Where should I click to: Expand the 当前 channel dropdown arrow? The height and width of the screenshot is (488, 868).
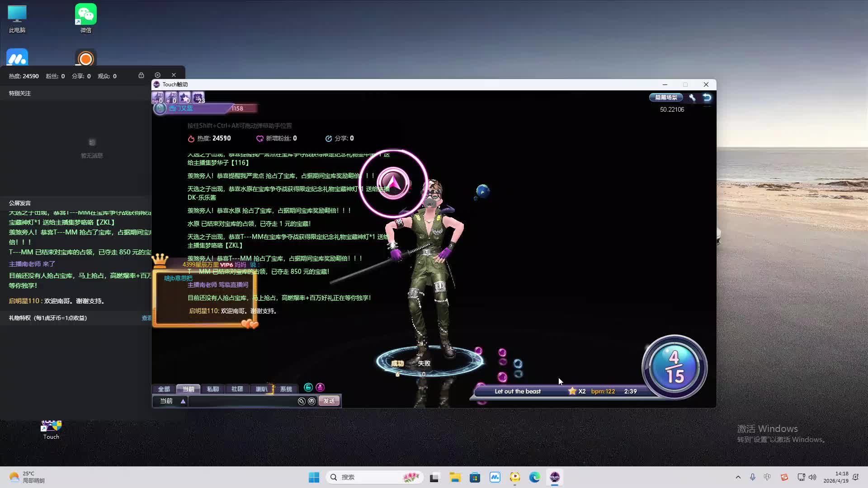click(x=183, y=401)
